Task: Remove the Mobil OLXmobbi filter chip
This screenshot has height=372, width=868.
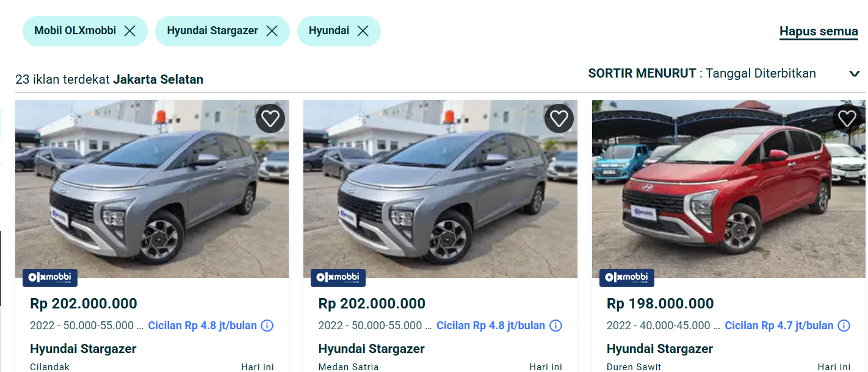Action: tap(129, 31)
